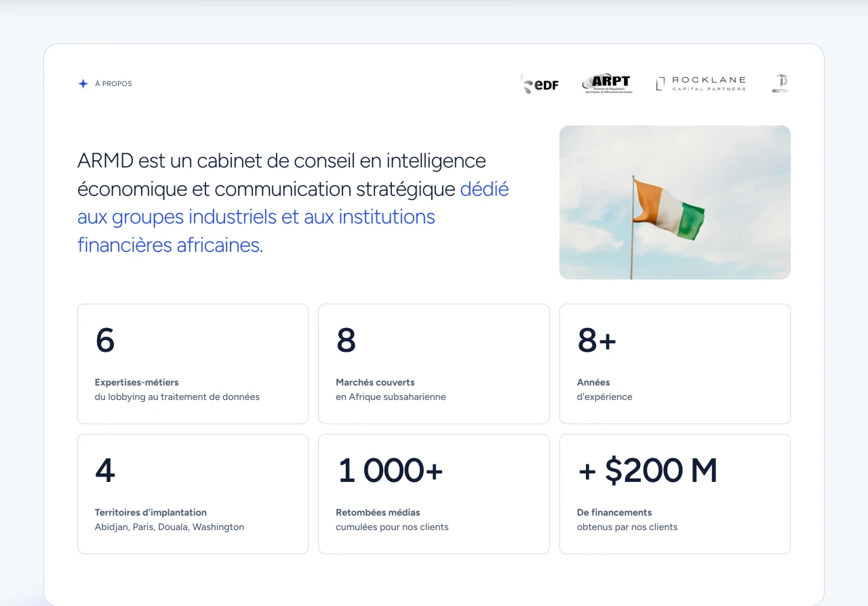Viewport: 868px width, 606px height.
Task: Click the '+ $200 M' statistic
Action: (647, 470)
